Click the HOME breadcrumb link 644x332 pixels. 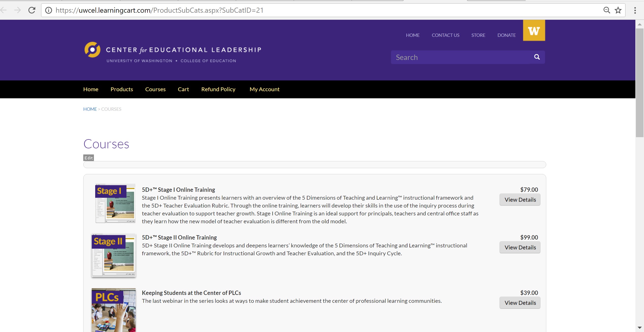(x=90, y=109)
